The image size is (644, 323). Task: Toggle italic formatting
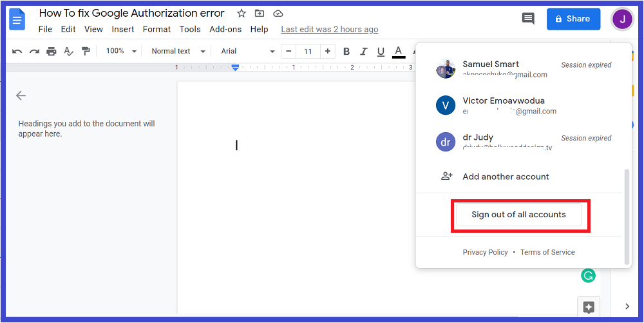pyautogui.click(x=363, y=52)
